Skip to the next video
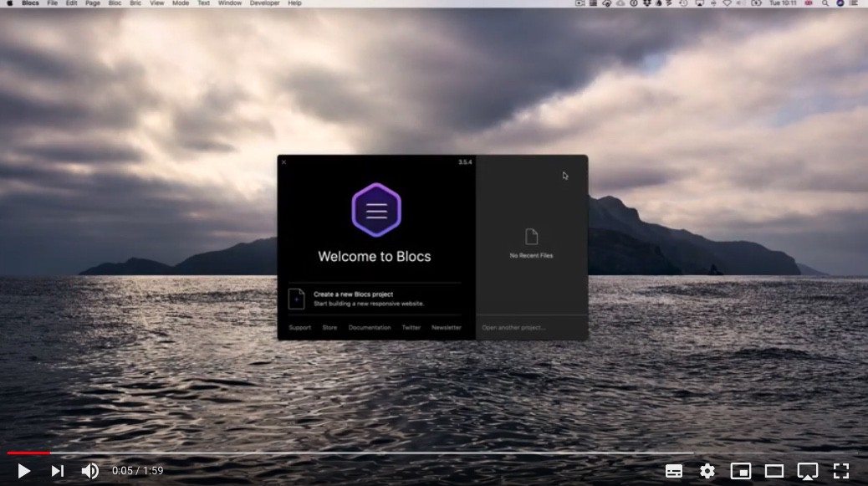868x486 pixels. [57, 471]
